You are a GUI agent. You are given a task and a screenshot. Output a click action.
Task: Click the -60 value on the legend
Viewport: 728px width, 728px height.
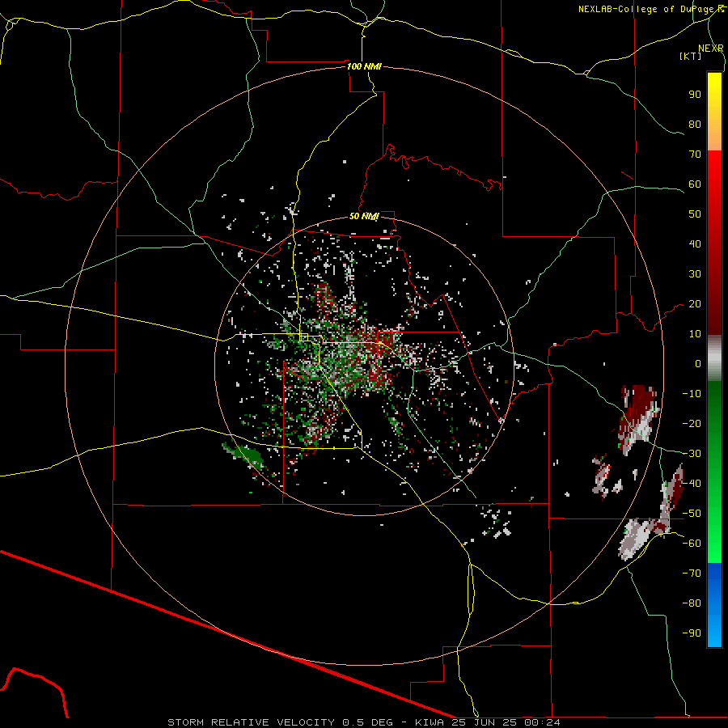[x=692, y=544]
